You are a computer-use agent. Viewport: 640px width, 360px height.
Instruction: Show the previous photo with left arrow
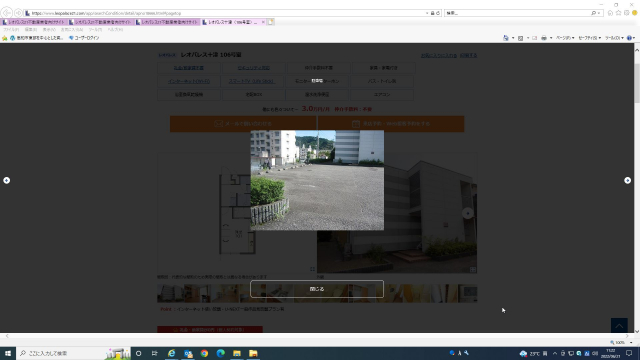click(x=7, y=180)
